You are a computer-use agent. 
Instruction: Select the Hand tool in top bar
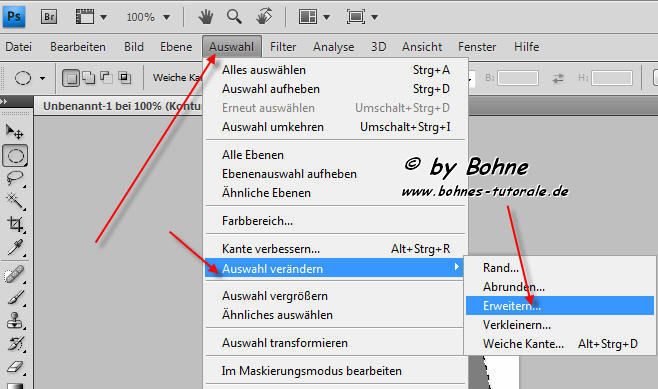[206, 17]
